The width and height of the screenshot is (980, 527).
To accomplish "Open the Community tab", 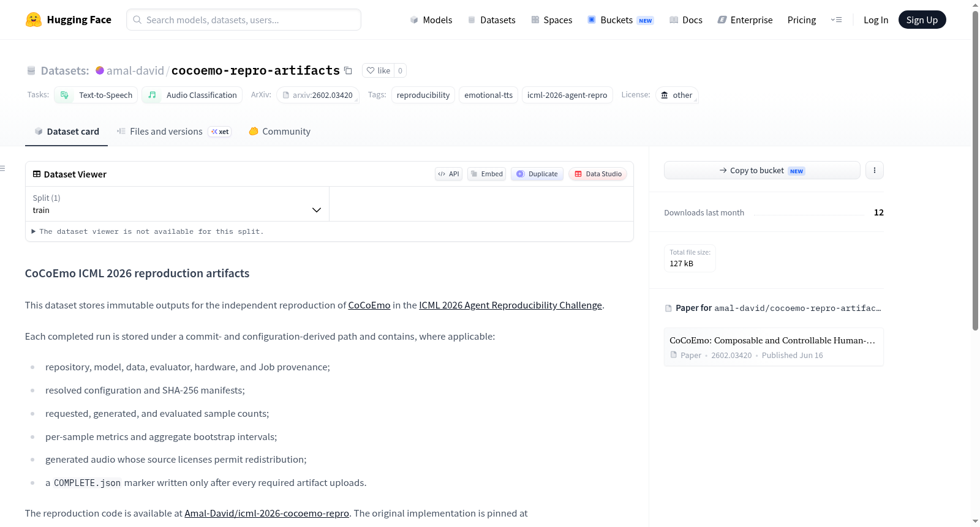I will click(x=279, y=132).
